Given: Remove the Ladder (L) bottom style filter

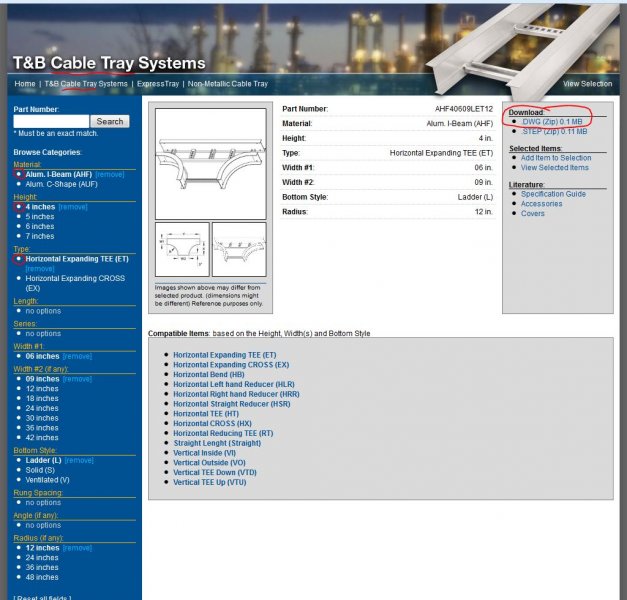Looking at the screenshot, I should [x=79, y=460].
